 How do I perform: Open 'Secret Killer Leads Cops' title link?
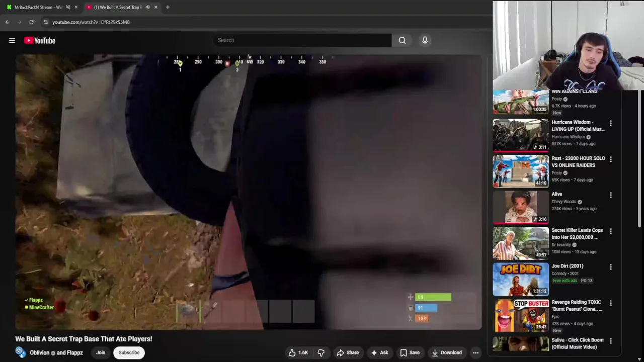tap(577, 234)
